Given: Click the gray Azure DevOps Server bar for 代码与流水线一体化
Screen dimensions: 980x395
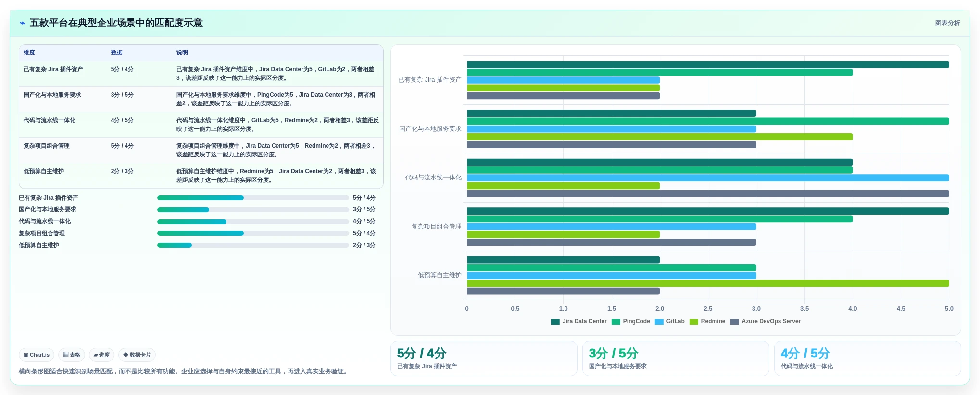Looking at the screenshot, I should pyautogui.click(x=708, y=193).
